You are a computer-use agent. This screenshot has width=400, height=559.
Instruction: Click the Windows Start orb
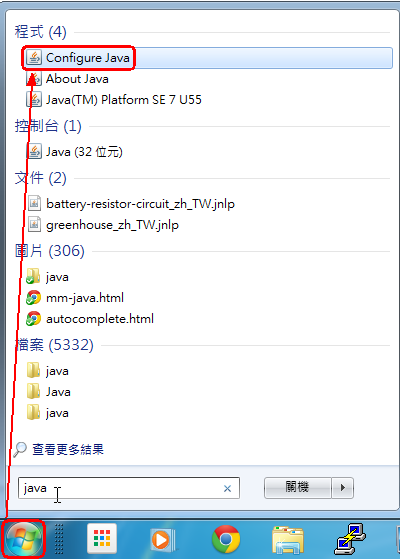[x=24, y=539]
